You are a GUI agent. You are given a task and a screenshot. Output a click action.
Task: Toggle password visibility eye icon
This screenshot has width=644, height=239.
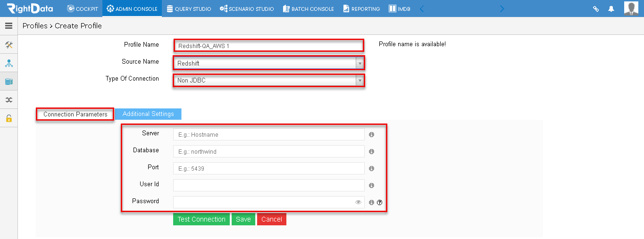pyautogui.click(x=358, y=202)
